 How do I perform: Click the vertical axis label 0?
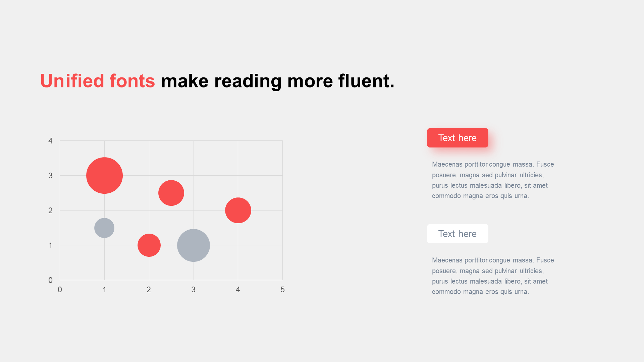pos(50,280)
